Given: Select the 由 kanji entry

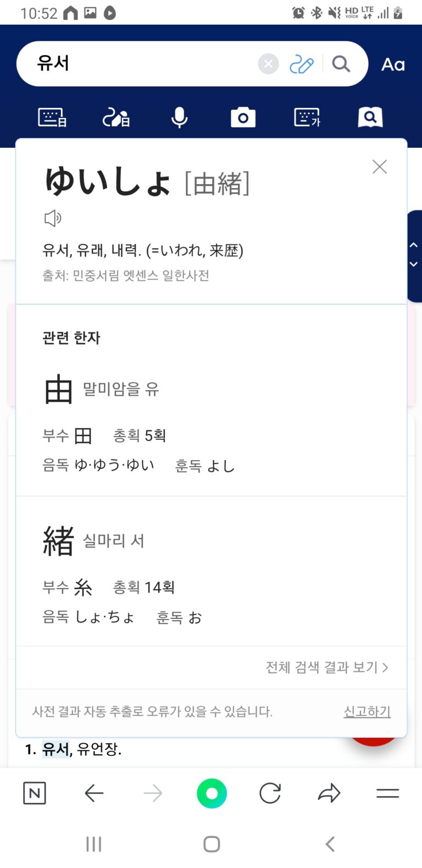Looking at the screenshot, I should [x=59, y=390].
